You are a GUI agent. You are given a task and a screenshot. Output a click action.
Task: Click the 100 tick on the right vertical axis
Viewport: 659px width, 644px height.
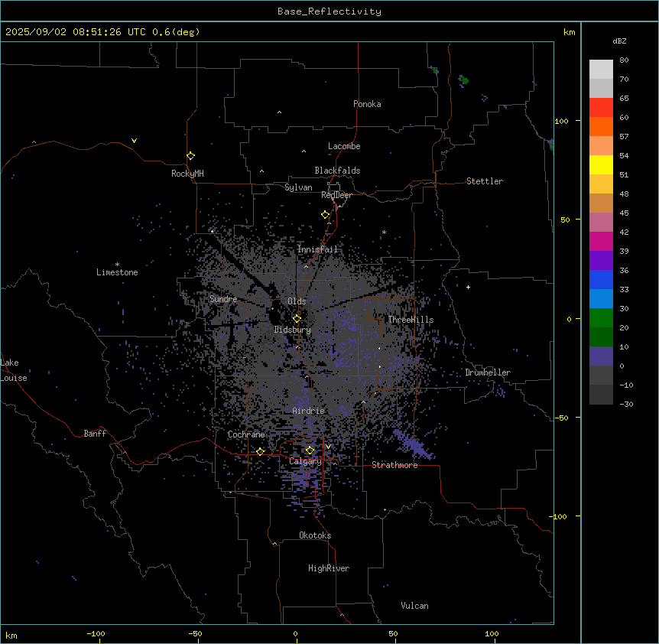(x=561, y=121)
